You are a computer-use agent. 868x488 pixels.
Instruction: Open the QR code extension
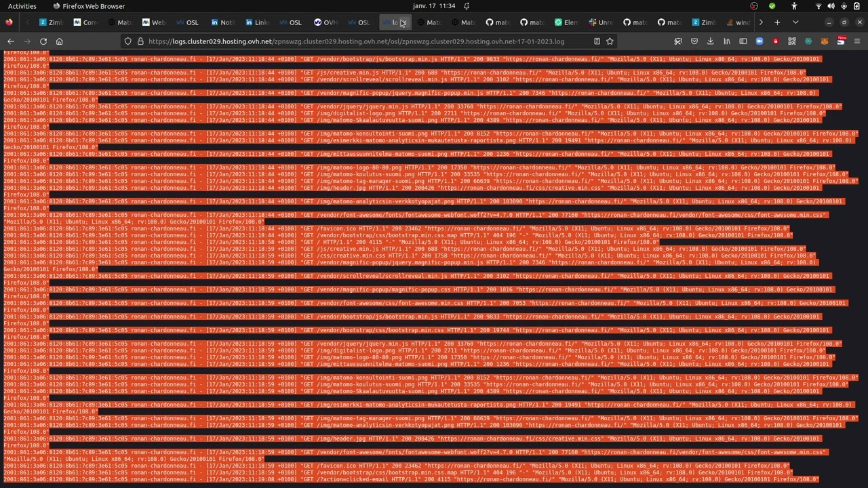tap(792, 41)
